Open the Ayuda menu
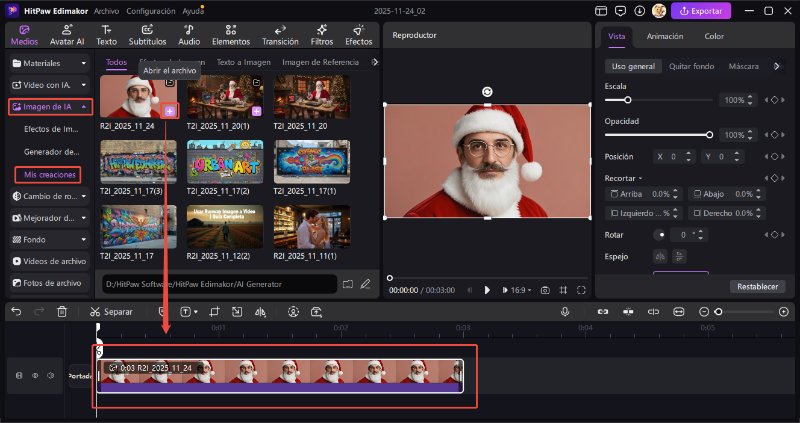800x423 pixels. coord(193,11)
